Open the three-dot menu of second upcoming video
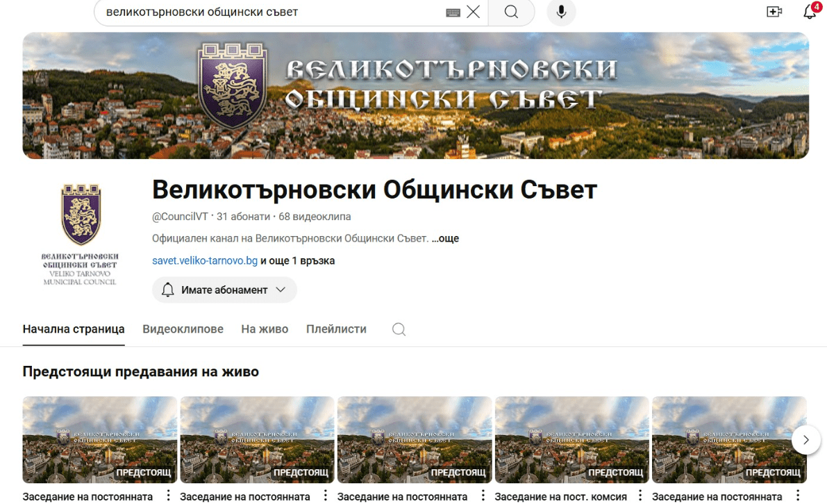 tap(325, 496)
